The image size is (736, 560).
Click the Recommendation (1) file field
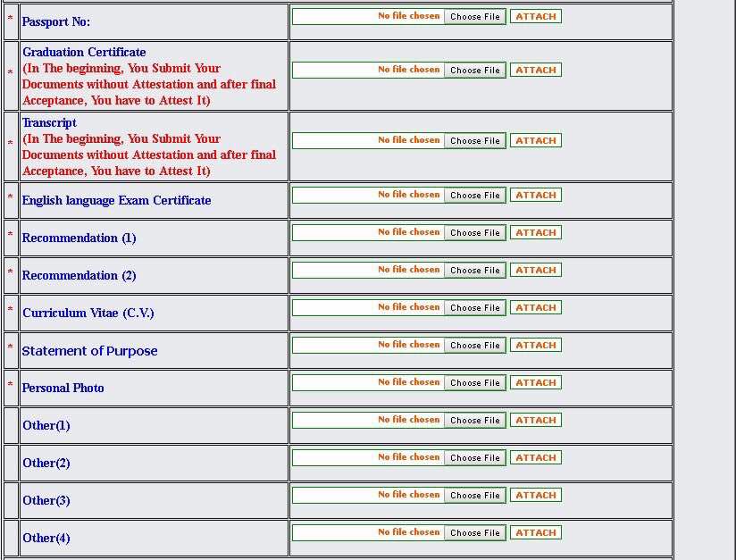click(368, 232)
